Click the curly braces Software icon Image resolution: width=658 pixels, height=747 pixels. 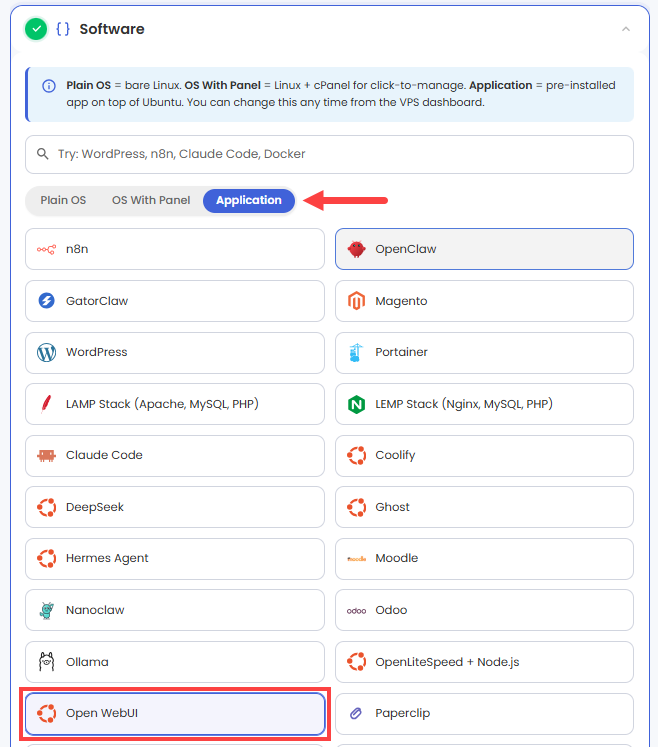(x=63, y=29)
